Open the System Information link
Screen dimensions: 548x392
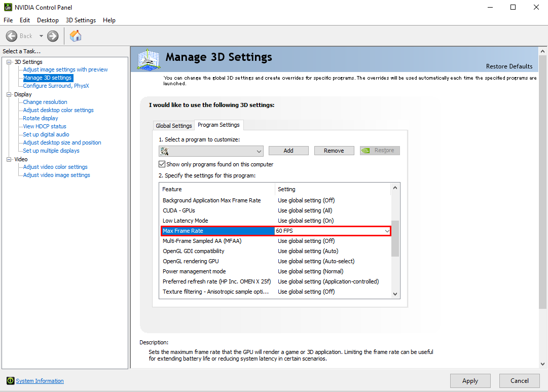pyautogui.click(x=40, y=381)
